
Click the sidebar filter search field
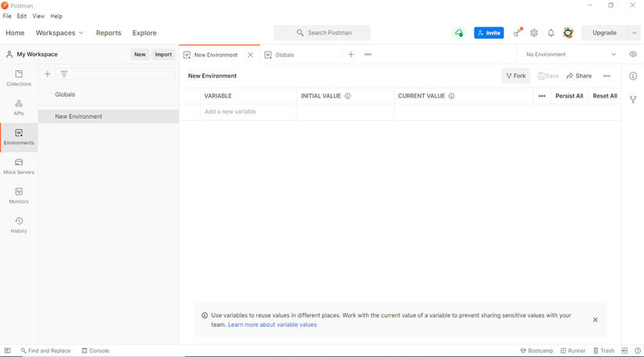[116, 74]
